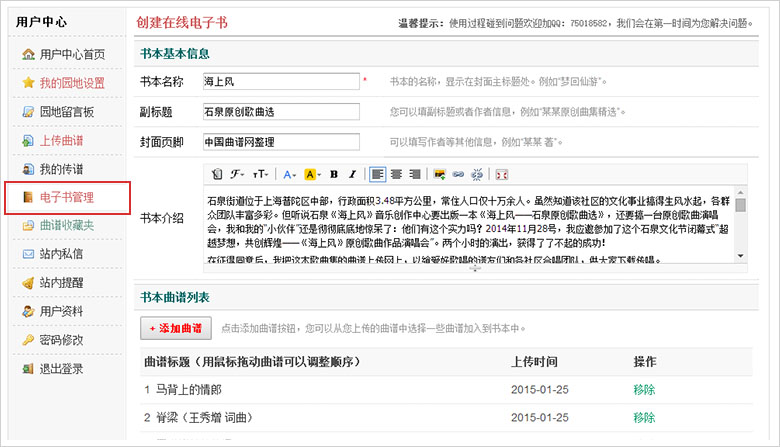Align text right in the editor
Image resolution: width=780 pixels, height=447 pixels.
coord(413,174)
